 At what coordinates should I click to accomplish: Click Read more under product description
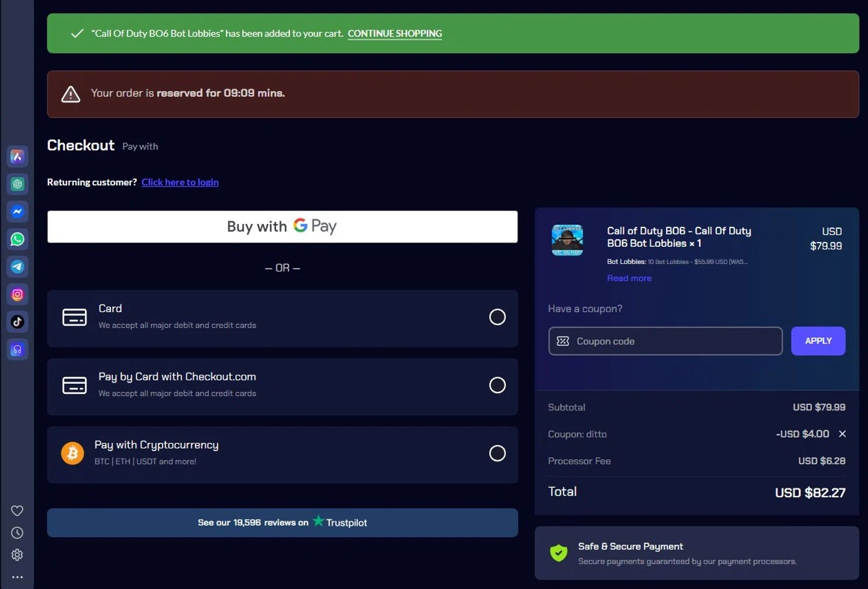629,278
